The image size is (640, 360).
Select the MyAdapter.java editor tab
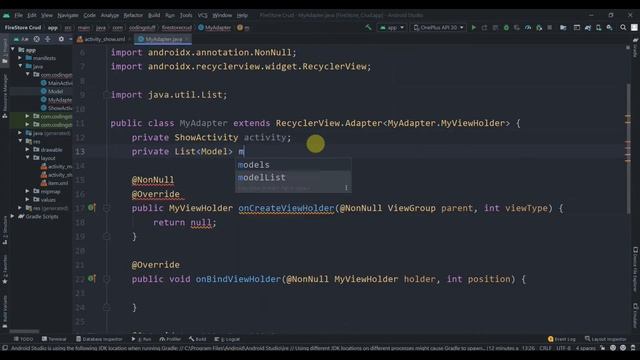pos(163,39)
